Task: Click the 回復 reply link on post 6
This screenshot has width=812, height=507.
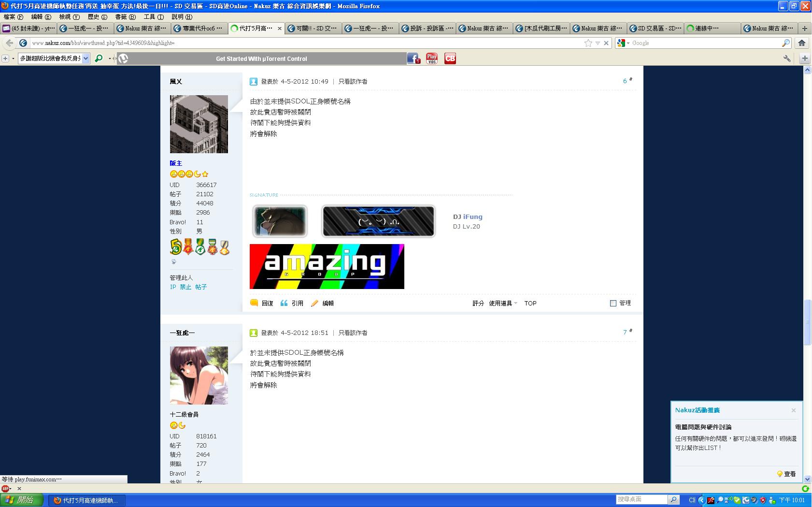Action: (x=267, y=303)
